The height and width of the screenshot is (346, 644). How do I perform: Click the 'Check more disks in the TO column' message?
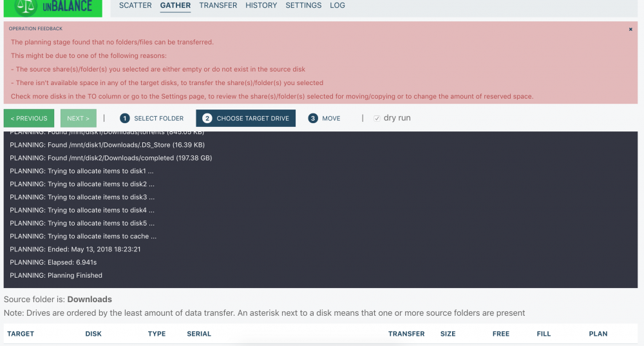coord(272,96)
